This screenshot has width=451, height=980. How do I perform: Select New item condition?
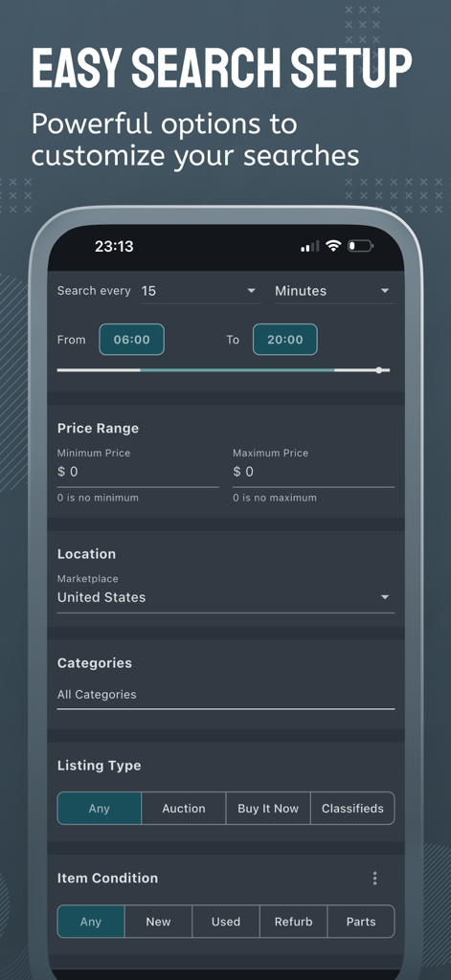click(158, 922)
